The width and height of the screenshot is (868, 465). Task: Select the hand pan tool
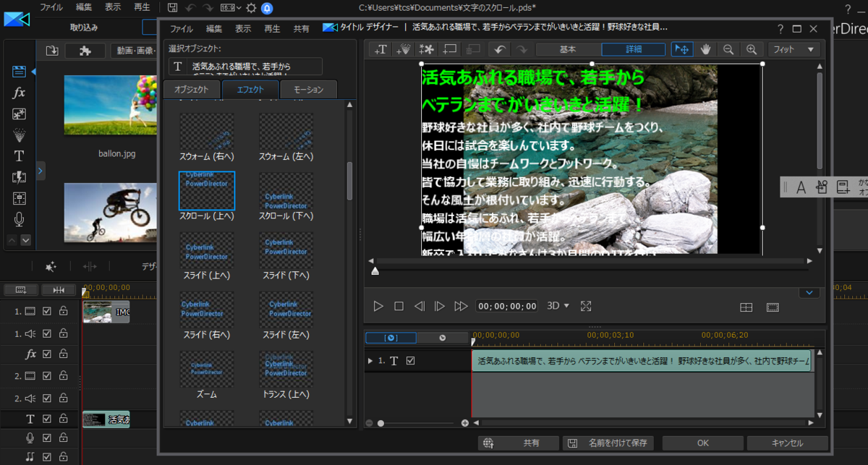pyautogui.click(x=705, y=49)
